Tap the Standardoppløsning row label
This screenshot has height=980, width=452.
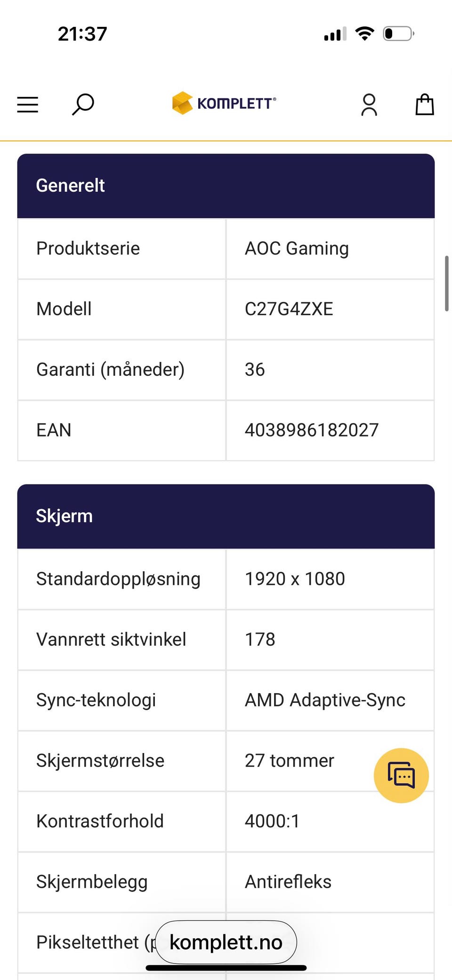[x=118, y=579]
